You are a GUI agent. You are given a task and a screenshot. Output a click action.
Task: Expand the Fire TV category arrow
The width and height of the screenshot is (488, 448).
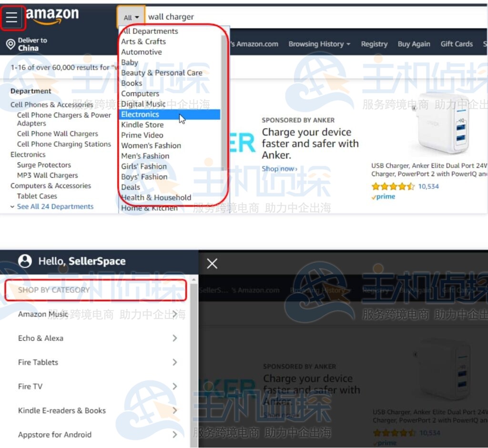coord(175,386)
